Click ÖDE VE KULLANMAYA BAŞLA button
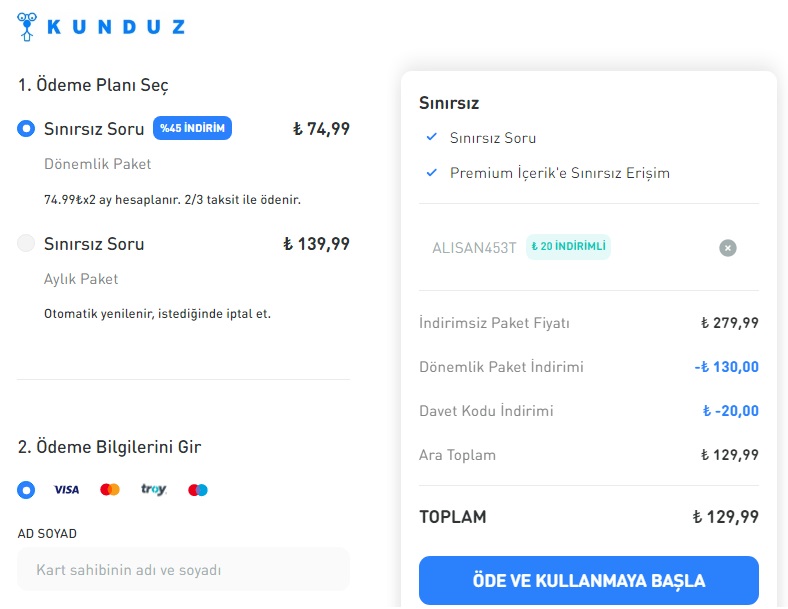This screenshot has height=609, width=788. point(589,580)
